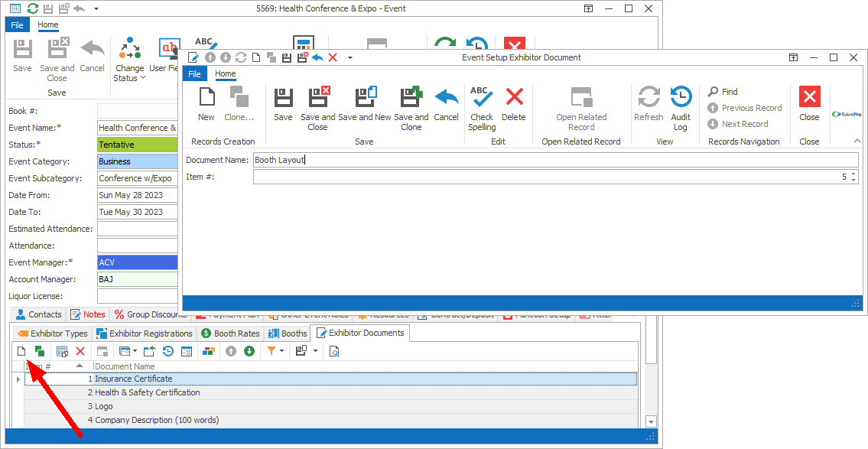Decrease Item # with spinner down arrow
The width and height of the screenshot is (868, 449).
tap(853, 181)
